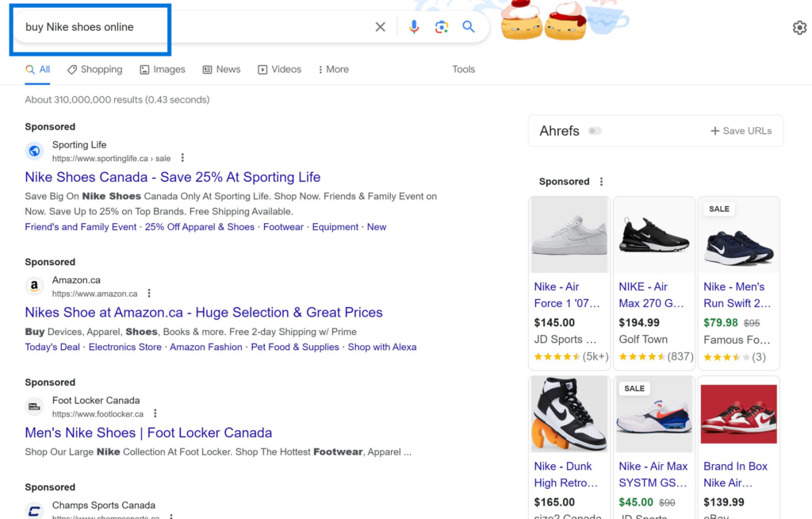Switch to the Images tab
This screenshot has height=519, width=812.
click(x=163, y=69)
